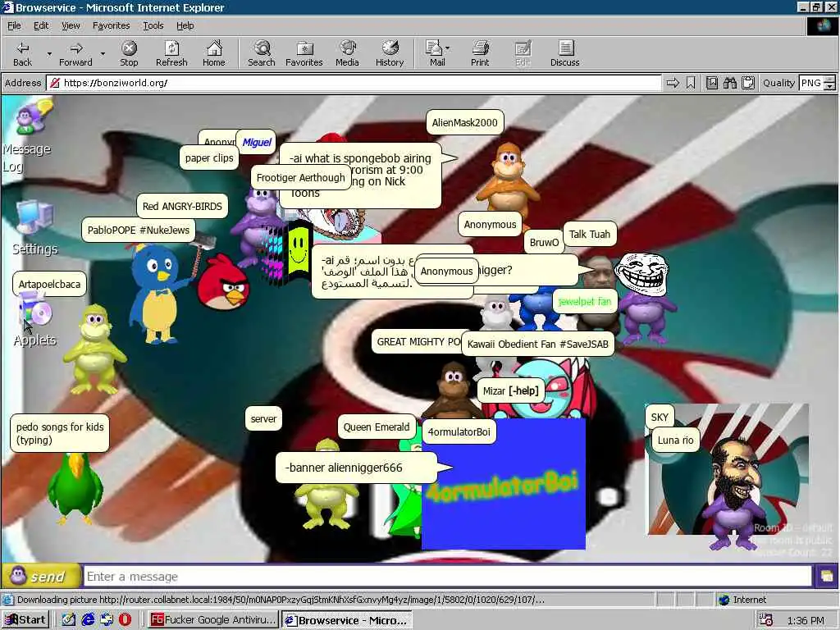Click the Back toolbar button
This screenshot has width=840, height=630.
coord(22,53)
